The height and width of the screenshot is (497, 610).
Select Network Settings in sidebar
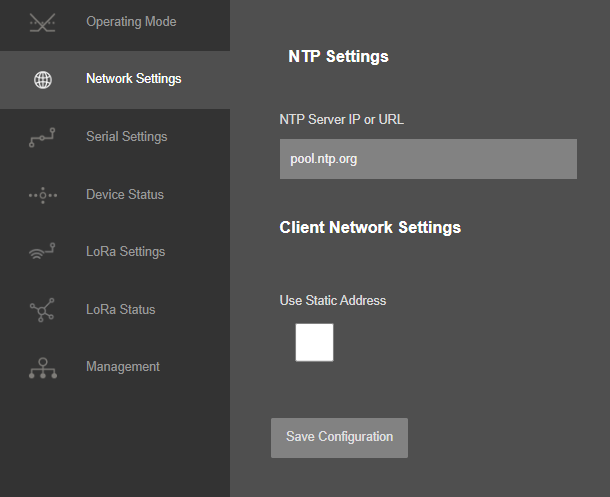[x=115, y=79]
